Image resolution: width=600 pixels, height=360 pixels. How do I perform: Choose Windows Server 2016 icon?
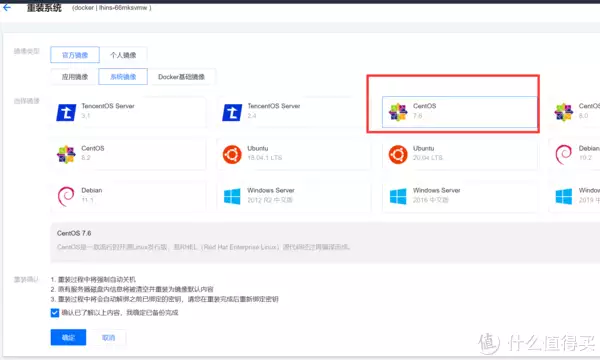pos(398,197)
